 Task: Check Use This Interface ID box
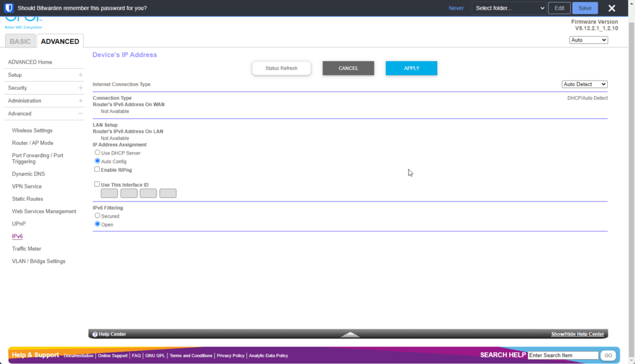(97, 184)
